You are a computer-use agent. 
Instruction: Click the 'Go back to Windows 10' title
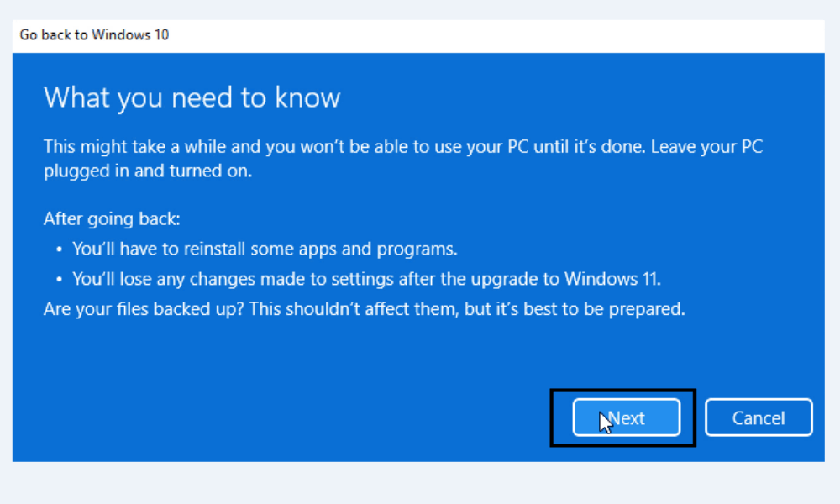pos(94,35)
